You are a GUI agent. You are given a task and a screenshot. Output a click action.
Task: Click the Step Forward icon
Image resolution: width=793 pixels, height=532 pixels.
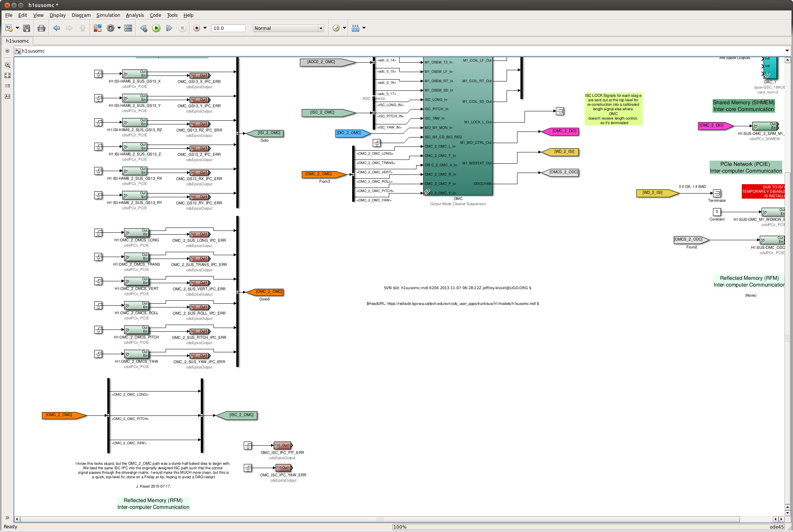tap(169, 28)
